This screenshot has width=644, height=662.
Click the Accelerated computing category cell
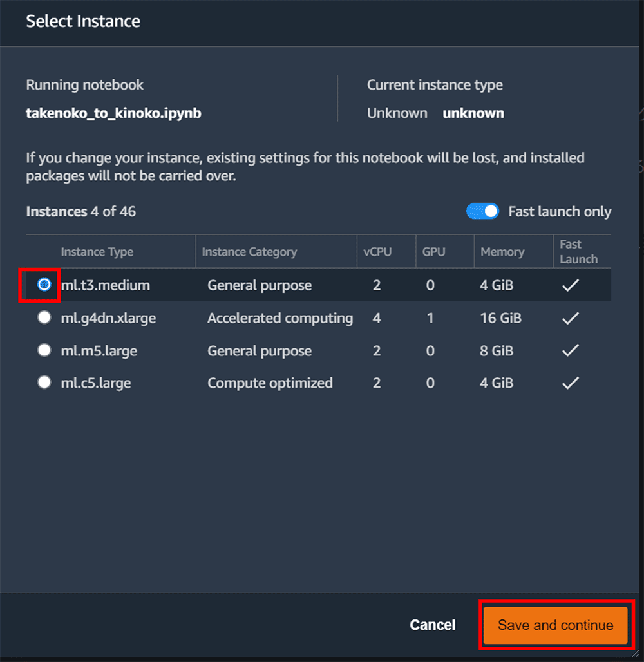280,318
